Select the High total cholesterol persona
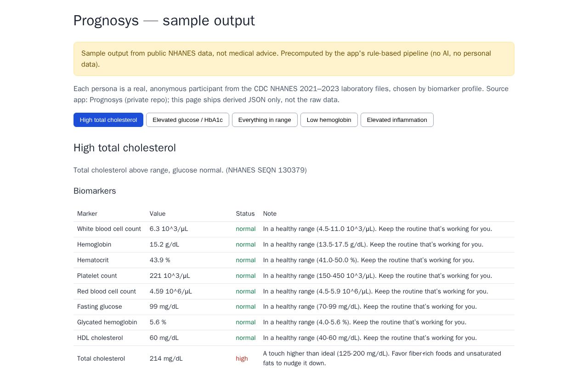This screenshot has height=368, width=588. pos(108,120)
